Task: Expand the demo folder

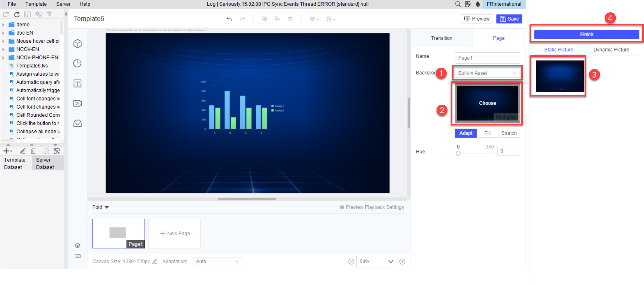Action: pos(3,25)
